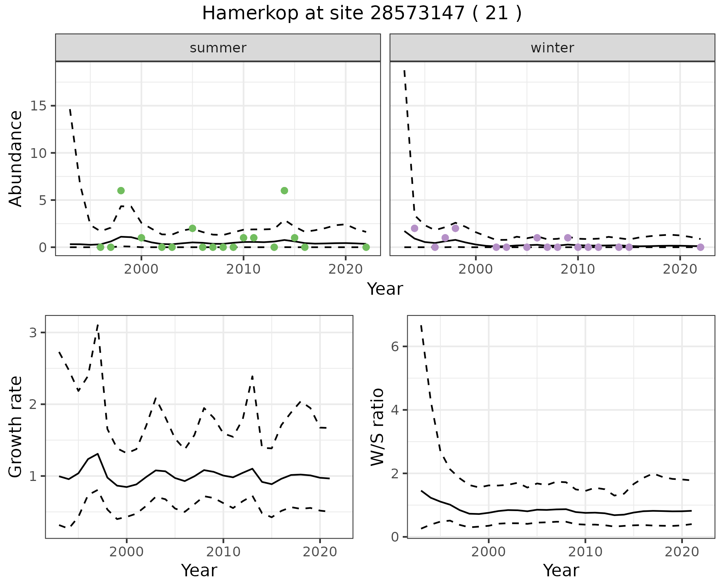Screen dimensions: 724x588
Task: Click the Abundance y-axis label
Action: point(16,158)
